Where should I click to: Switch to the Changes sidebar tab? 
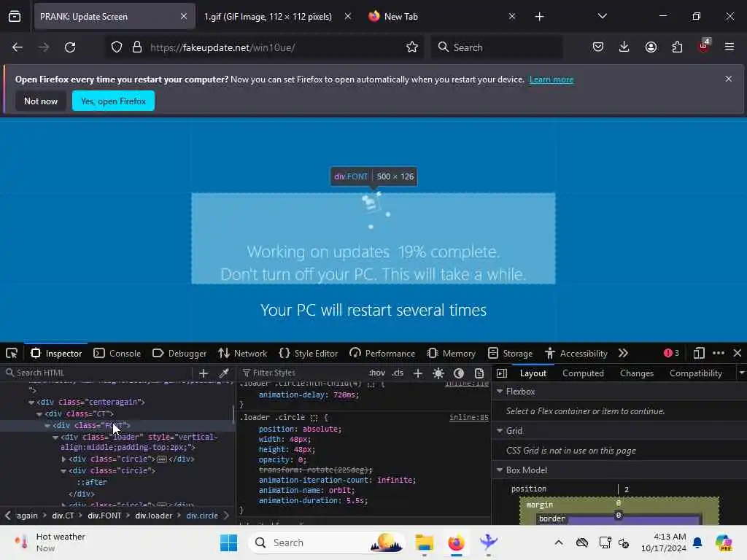tap(636, 373)
